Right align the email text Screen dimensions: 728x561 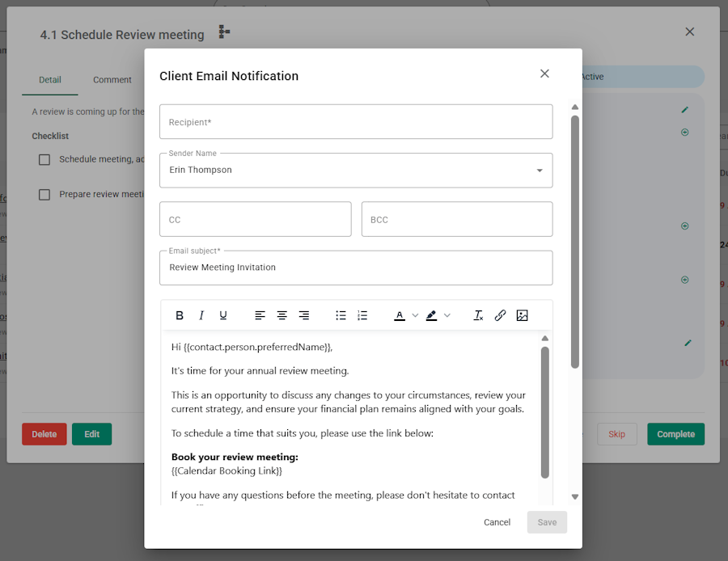pos(303,315)
